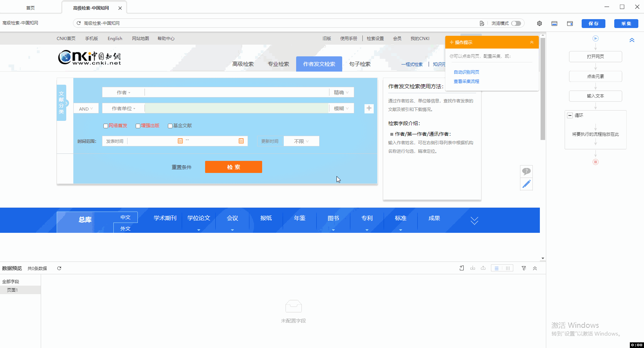Click the webpage vertical scrollbar thumb
The width and height of the screenshot is (644, 348).
543,89
